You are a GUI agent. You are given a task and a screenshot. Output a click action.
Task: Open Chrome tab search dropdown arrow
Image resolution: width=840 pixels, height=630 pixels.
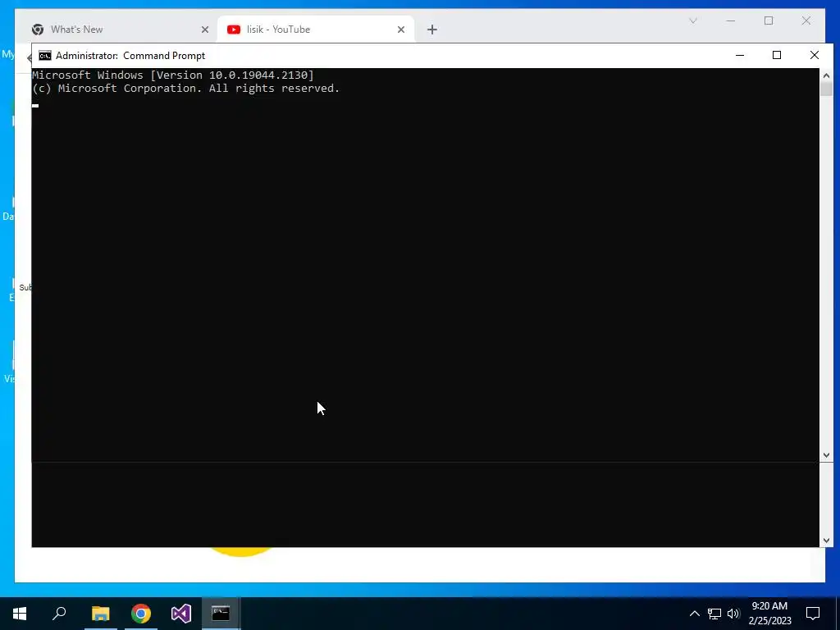coord(692,21)
